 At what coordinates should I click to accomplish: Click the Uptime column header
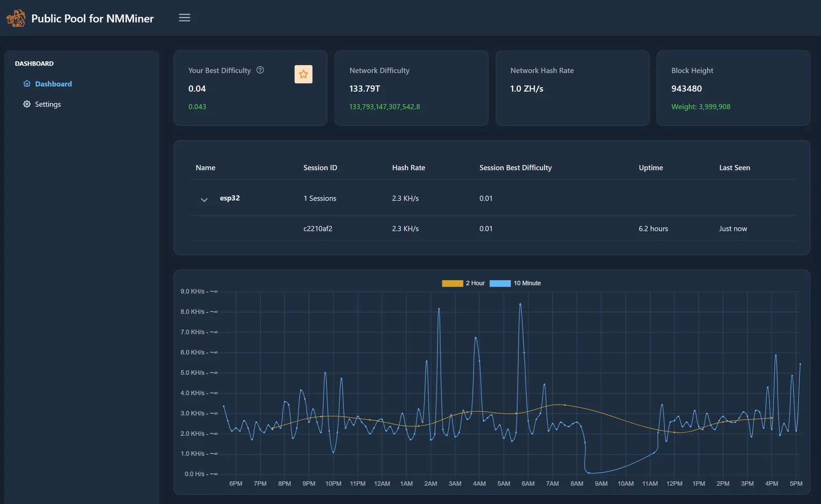(651, 168)
